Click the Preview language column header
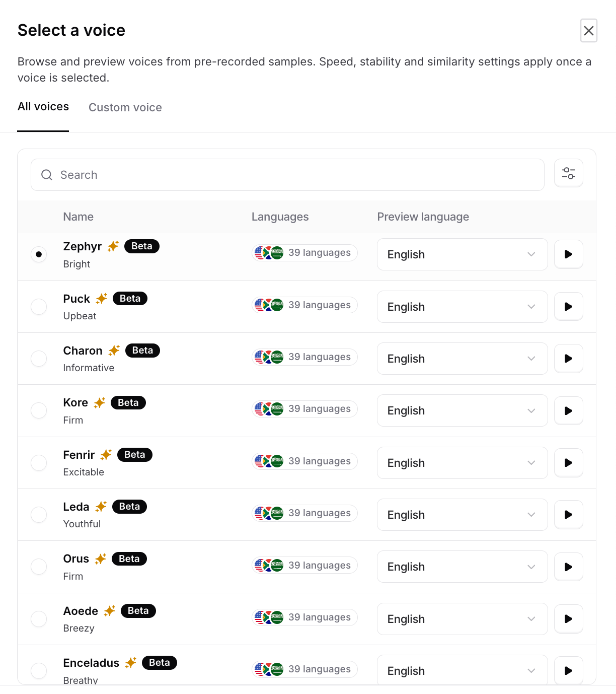The image size is (616, 694). (x=423, y=217)
